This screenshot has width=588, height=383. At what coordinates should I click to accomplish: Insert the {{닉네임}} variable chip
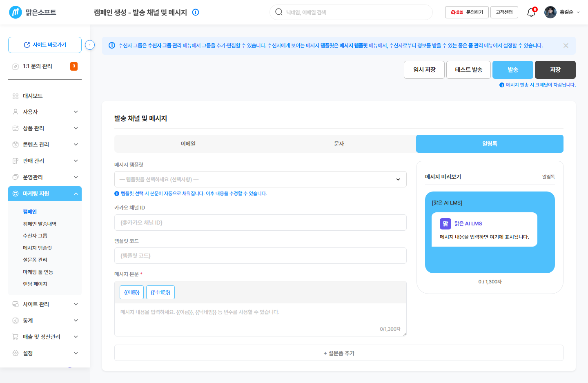[160, 292]
